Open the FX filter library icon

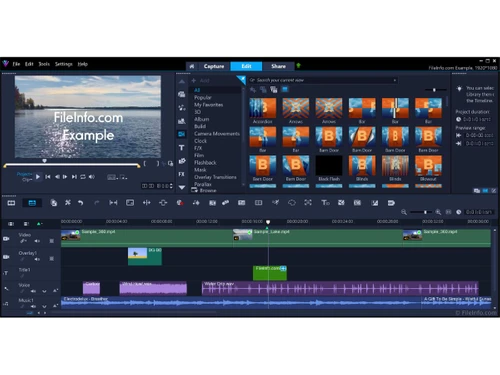click(x=181, y=174)
